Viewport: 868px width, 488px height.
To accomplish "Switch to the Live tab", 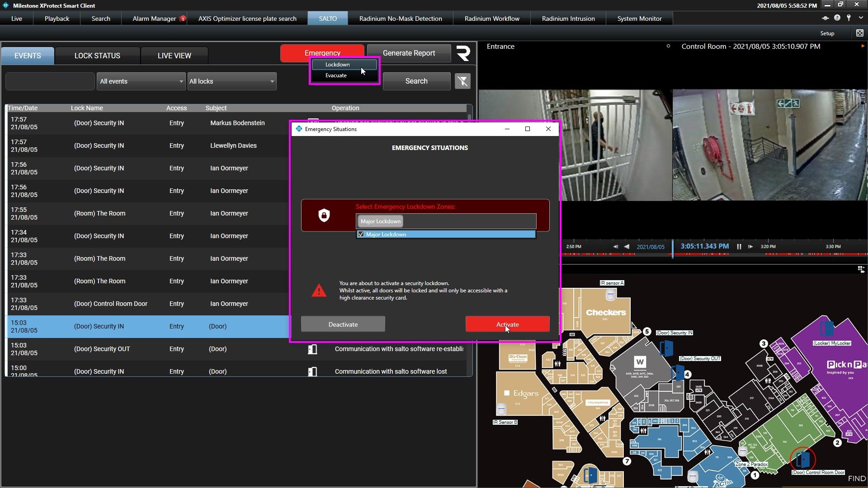I will (17, 19).
